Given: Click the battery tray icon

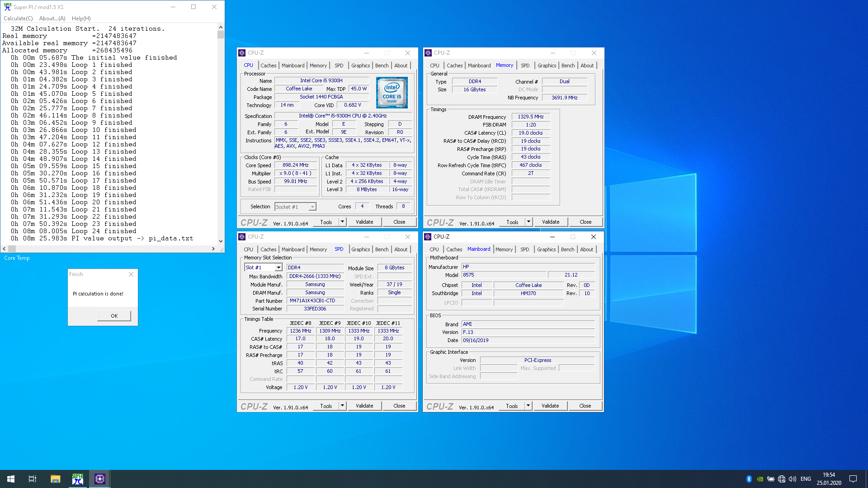Looking at the screenshot, I should pyautogui.click(x=771, y=479).
